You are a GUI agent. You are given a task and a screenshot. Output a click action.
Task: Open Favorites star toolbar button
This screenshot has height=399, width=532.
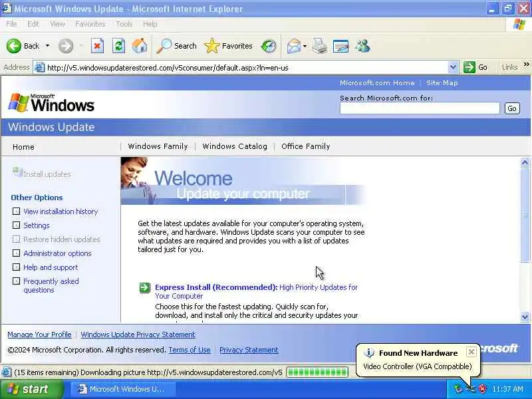228,46
